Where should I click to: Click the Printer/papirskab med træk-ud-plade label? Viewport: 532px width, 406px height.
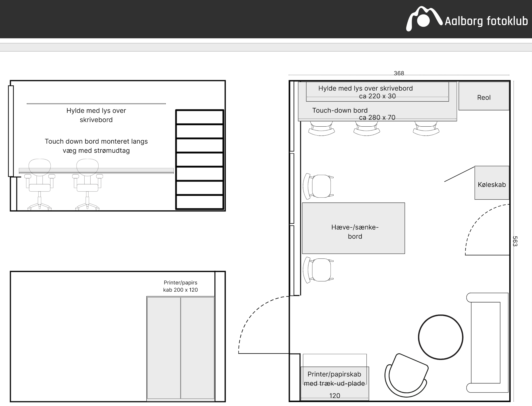tap(334, 379)
